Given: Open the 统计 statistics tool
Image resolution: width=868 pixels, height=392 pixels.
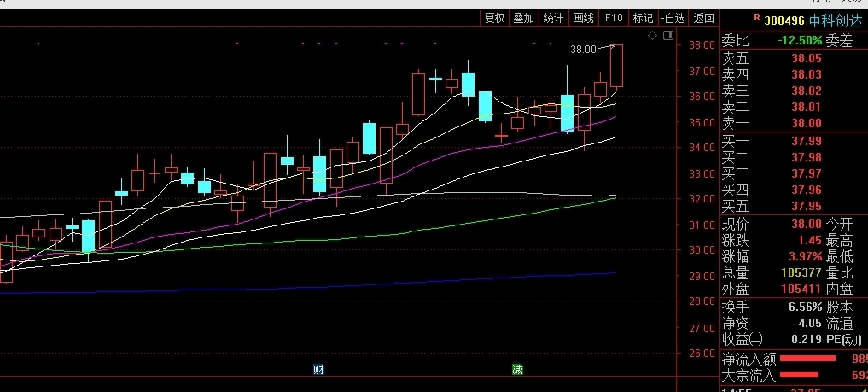Looking at the screenshot, I should [x=553, y=18].
